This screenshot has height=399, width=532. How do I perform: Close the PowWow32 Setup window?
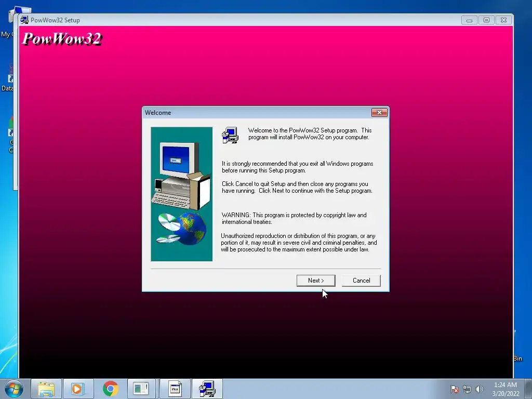504,20
